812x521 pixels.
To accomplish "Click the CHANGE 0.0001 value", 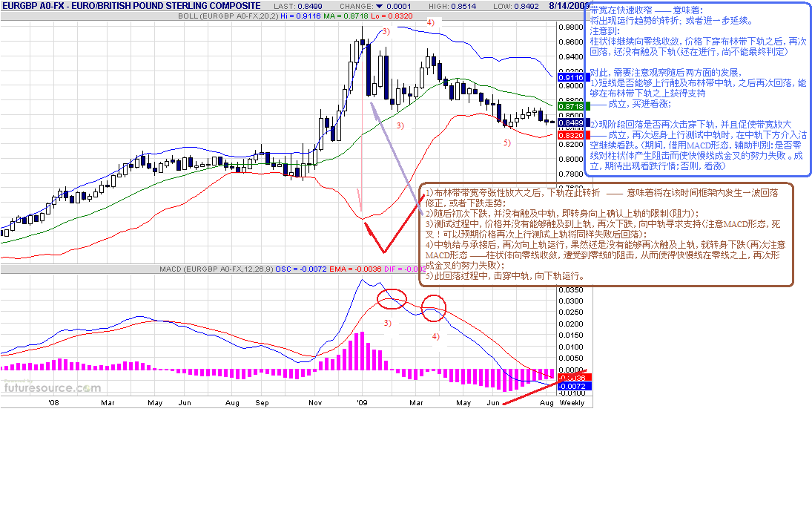I will click(399, 6).
